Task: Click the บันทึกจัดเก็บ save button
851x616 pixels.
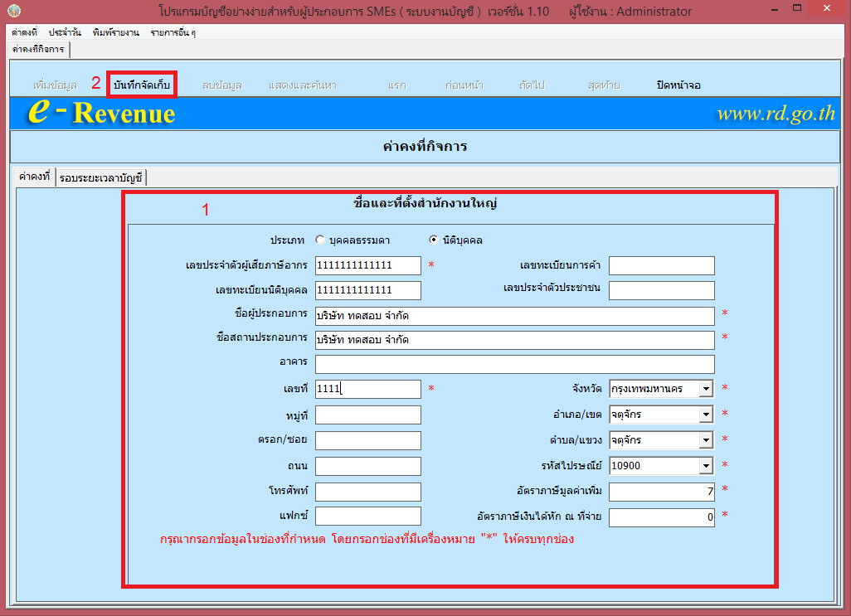Action: (142, 85)
